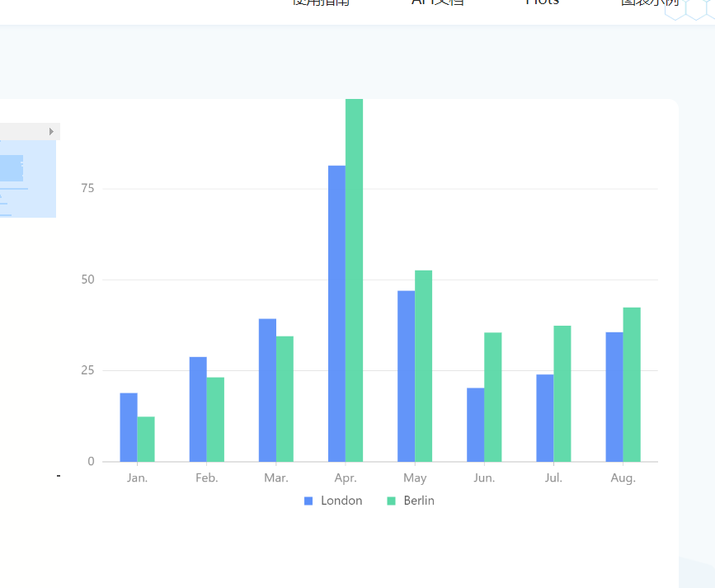Screen dimensions: 715x588
Task: Click the green Berlin bar for Jul.
Action: tap(562, 393)
